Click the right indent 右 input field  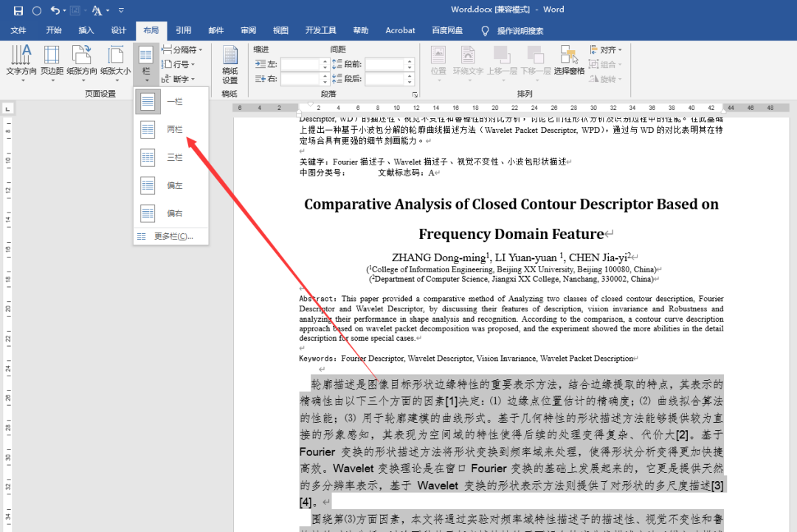pos(301,79)
